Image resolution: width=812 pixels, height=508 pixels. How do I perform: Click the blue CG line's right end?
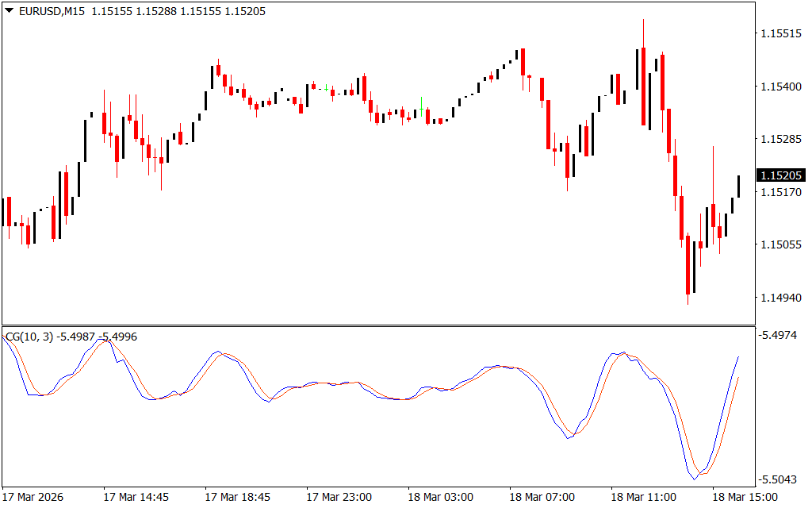[738, 358]
